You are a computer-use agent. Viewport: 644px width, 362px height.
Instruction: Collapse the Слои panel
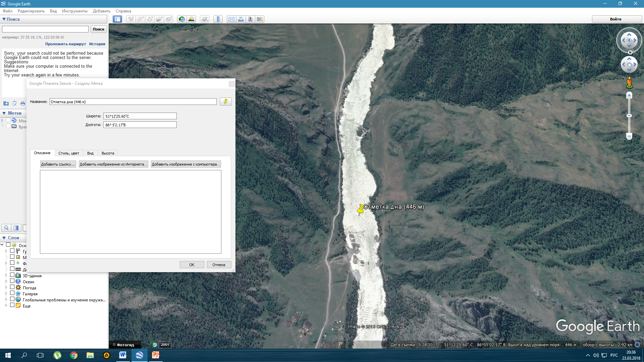point(4,238)
